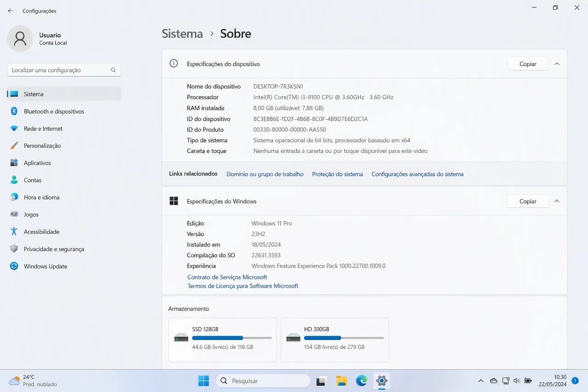
Task: Open the Windows Start menu
Action: coord(204,381)
